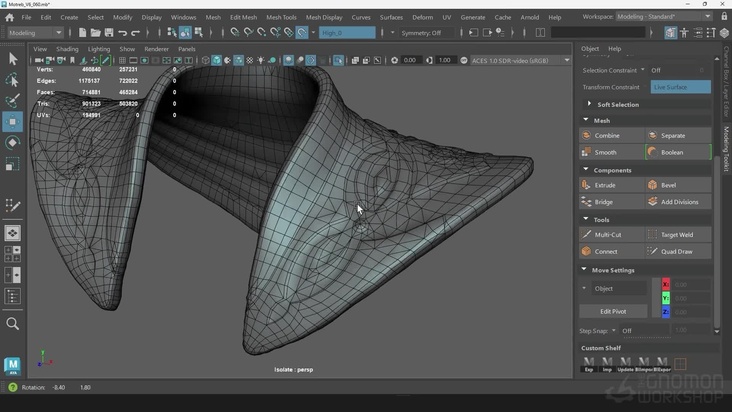Open the Edit Mesh menu
This screenshot has height=412, width=732.
click(x=243, y=17)
